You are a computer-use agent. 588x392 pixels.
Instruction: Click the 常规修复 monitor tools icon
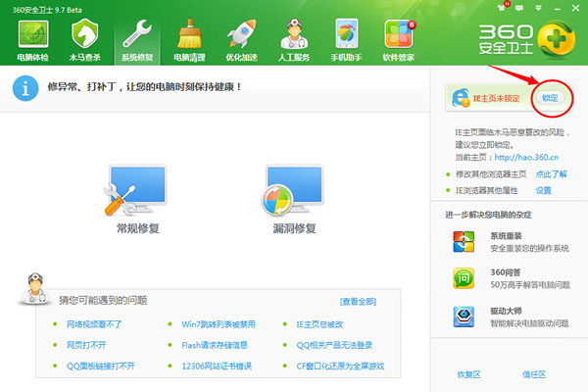(136, 190)
